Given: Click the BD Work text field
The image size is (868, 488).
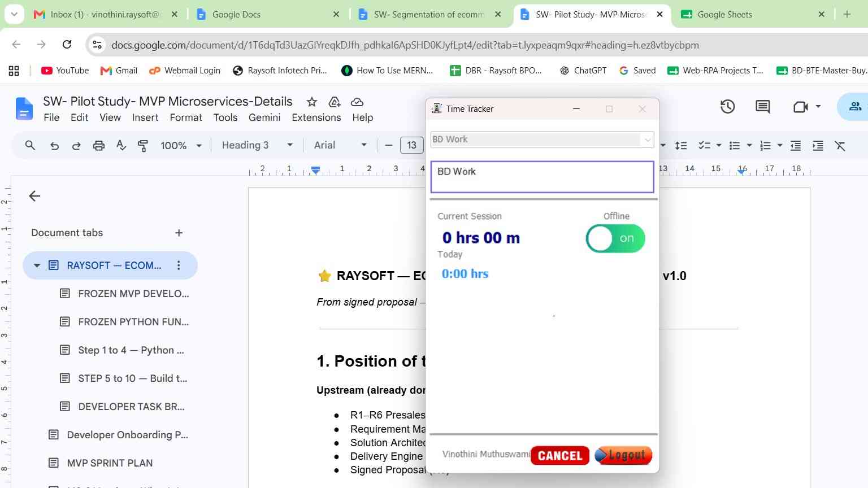Looking at the screenshot, I should pos(542,177).
